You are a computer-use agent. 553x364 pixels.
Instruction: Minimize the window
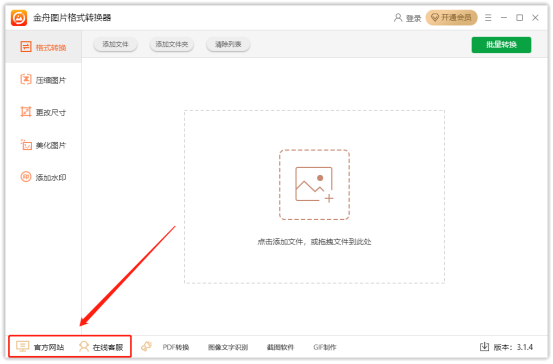[504, 18]
